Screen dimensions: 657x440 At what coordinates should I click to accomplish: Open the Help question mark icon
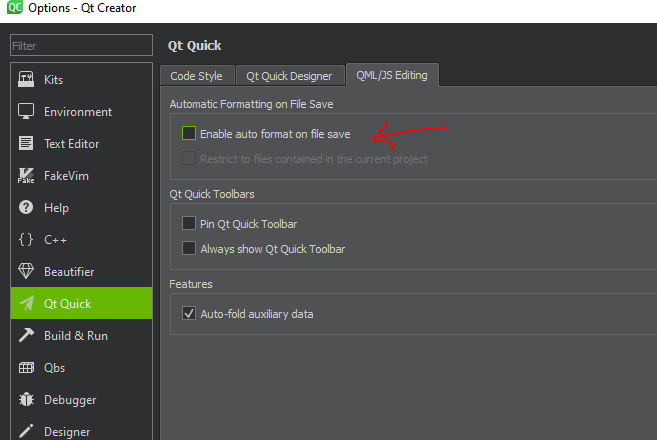click(27, 208)
